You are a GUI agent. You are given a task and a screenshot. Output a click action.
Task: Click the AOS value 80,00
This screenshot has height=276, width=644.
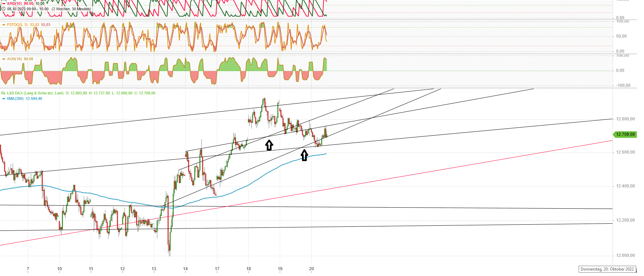28,59
